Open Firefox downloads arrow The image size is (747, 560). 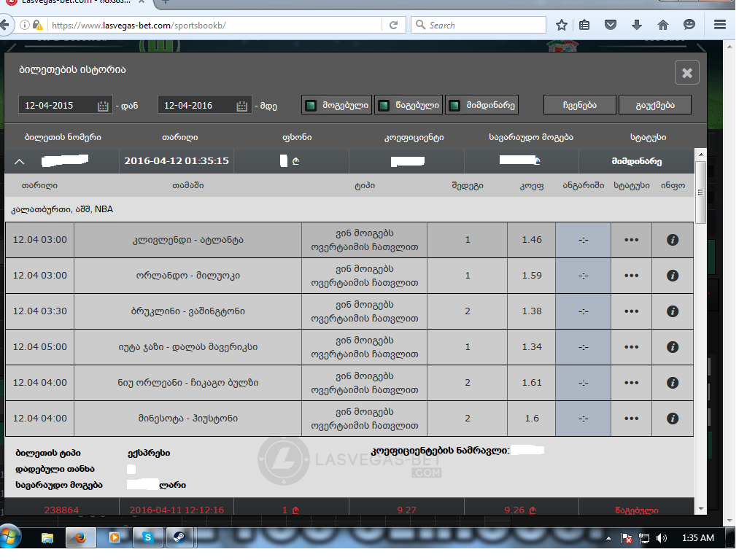[636, 25]
